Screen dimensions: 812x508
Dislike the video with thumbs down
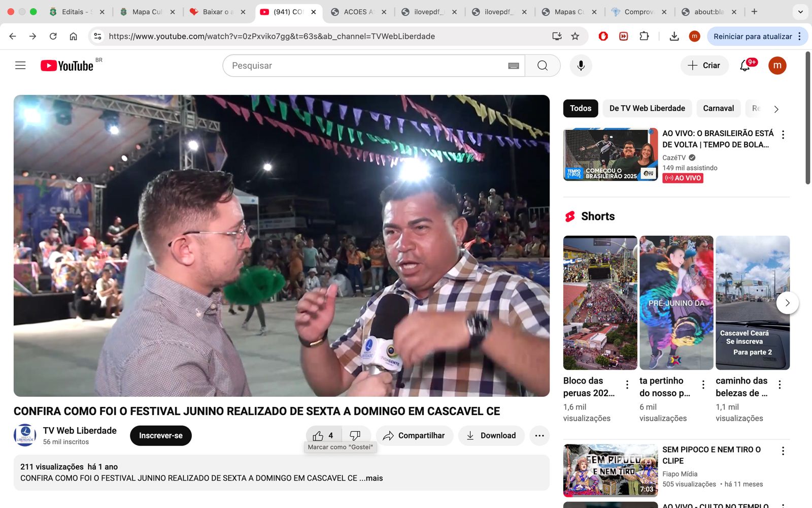(x=355, y=435)
